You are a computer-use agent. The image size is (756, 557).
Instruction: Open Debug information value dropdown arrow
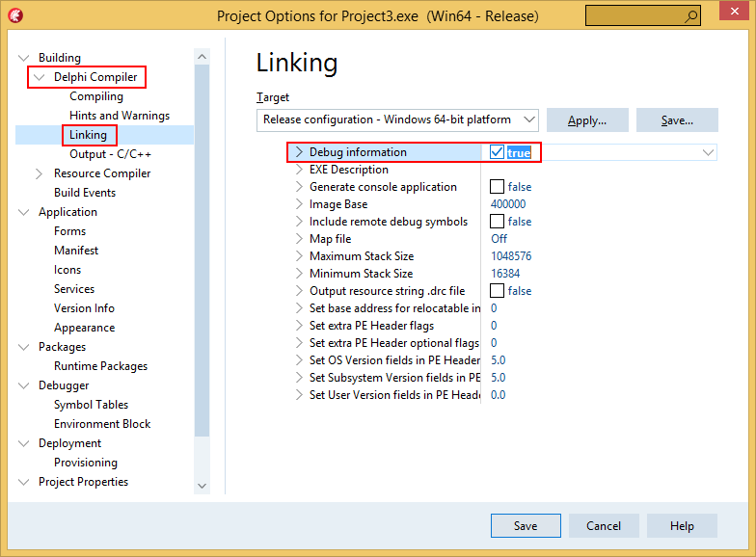708,152
